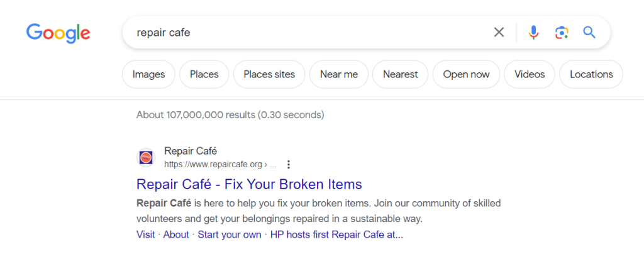The image size is (644, 271).
Task: Open Google Lens image search icon
Action: [562, 33]
